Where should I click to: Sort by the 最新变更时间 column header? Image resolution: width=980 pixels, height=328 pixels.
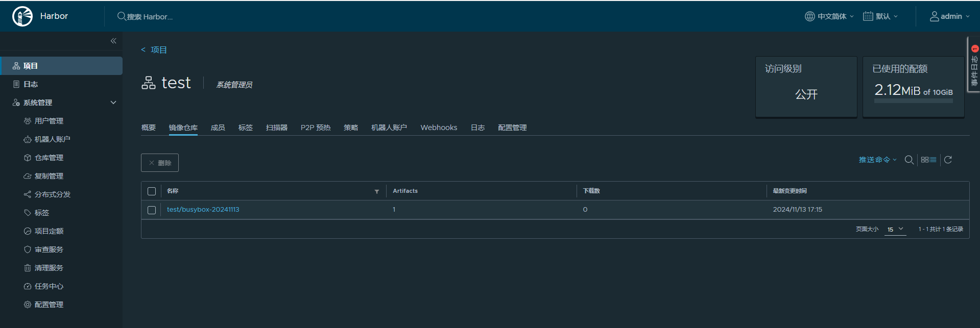(x=790, y=191)
